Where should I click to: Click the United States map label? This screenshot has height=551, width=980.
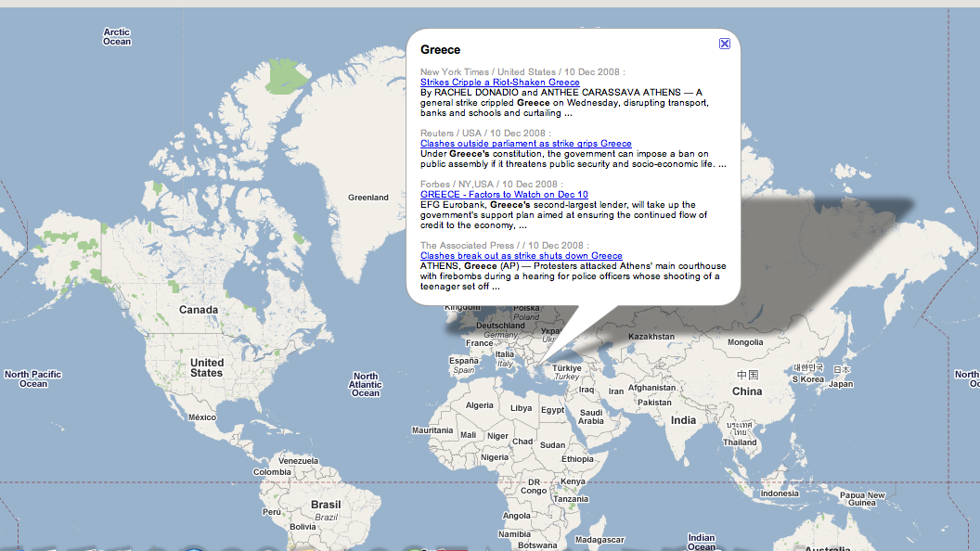pos(207,368)
